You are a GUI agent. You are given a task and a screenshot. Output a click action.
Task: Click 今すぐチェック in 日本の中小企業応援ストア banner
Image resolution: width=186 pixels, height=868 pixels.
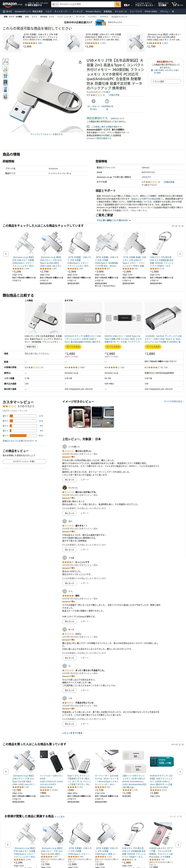pos(115,22)
